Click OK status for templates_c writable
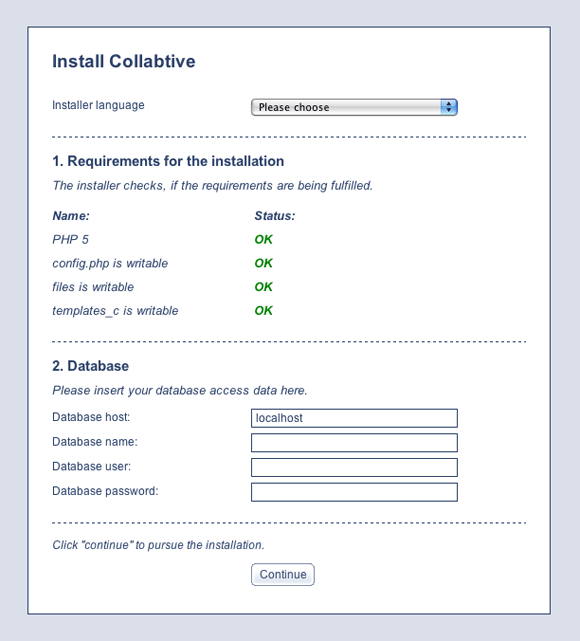 264,310
